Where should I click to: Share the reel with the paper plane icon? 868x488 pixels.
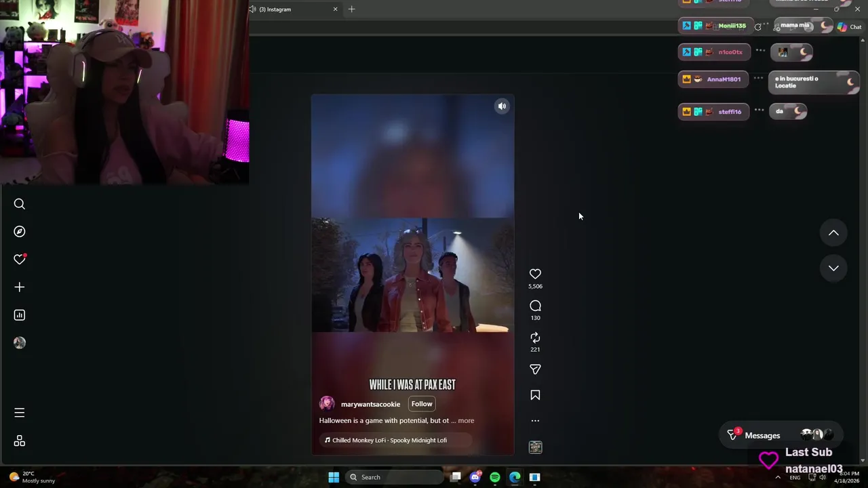pos(535,369)
